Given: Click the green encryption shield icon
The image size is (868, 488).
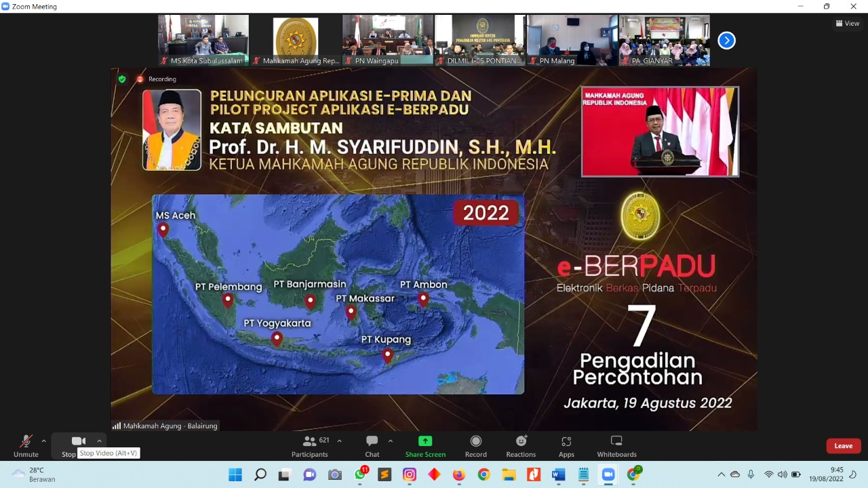Looking at the screenshot, I should pos(122,79).
